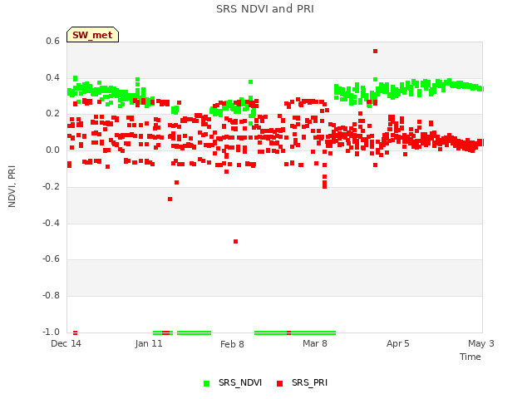This screenshot has height=399, width=532.
Task: Click the May 3 x-axis tick label
Action: click(x=481, y=343)
